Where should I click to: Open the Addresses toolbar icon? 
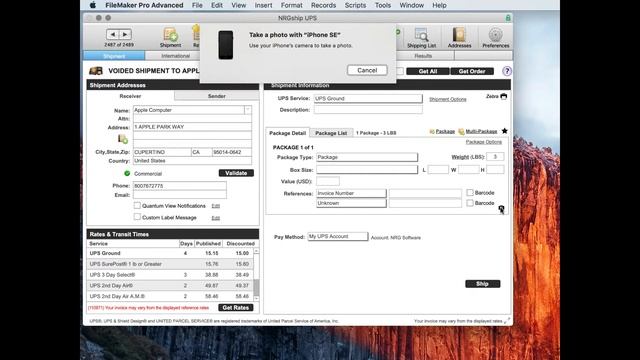[x=459, y=37]
